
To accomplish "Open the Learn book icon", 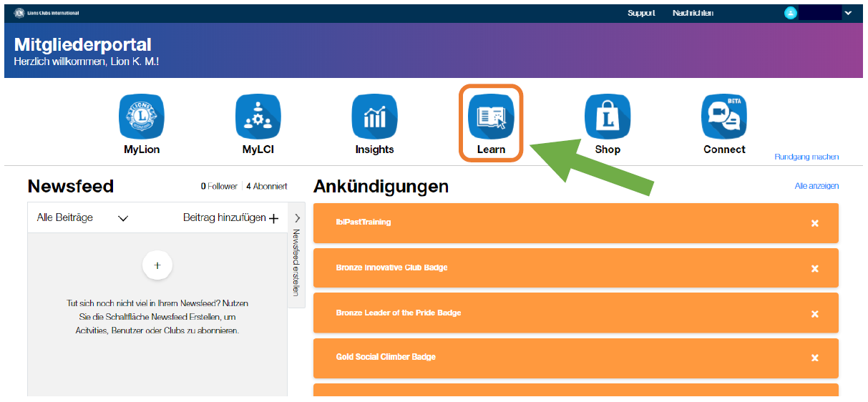I will [x=491, y=117].
